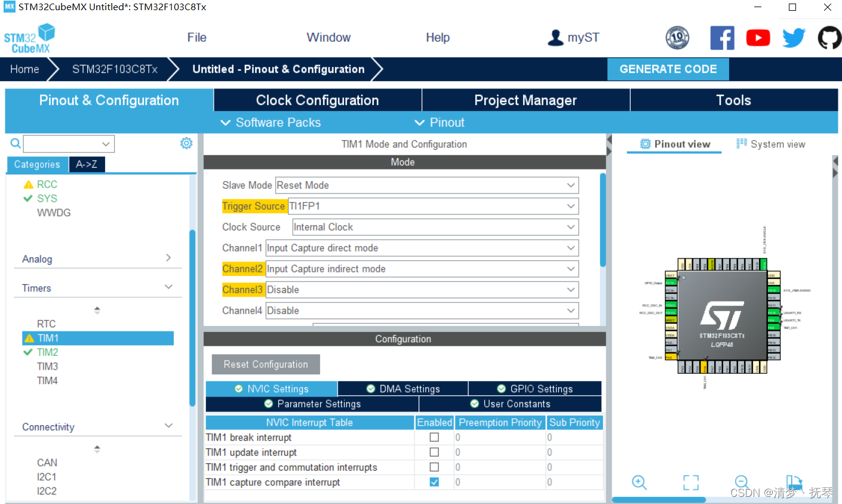The height and width of the screenshot is (504, 842).
Task: Enable TIM1 trigger and commutation interrupts checkbox
Action: [434, 467]
